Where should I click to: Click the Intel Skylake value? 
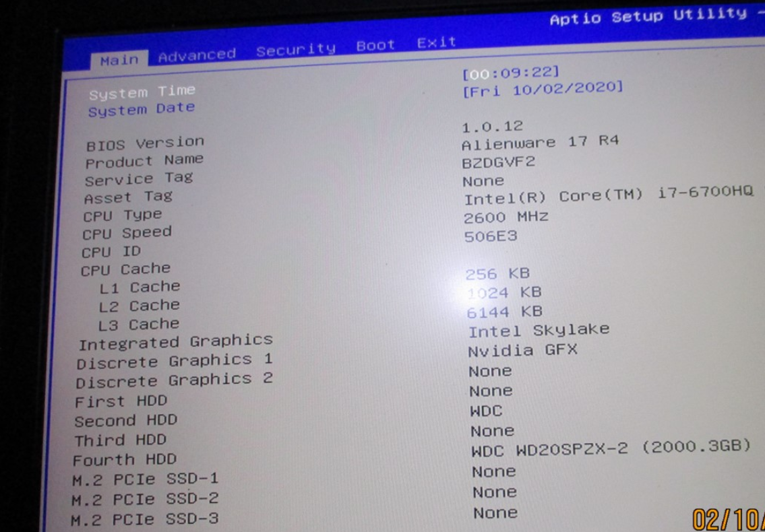[539, 331]
